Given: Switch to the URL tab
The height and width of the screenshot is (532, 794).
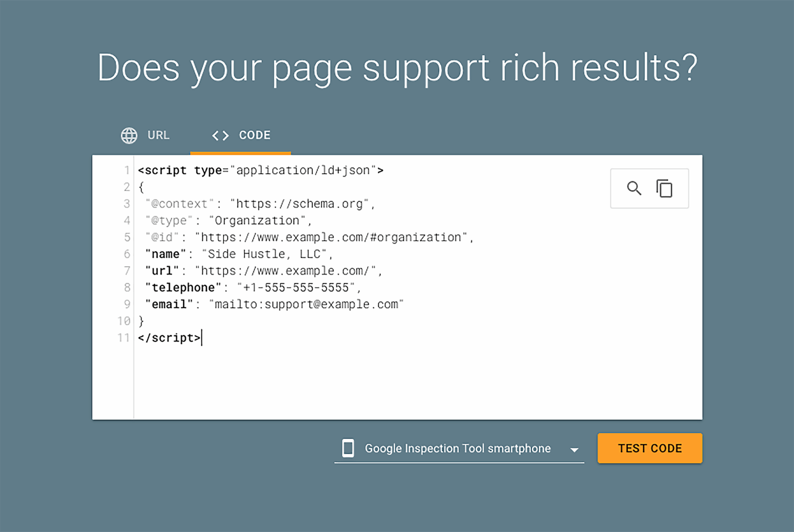Looking at the screenshot, I should [145, 135].
